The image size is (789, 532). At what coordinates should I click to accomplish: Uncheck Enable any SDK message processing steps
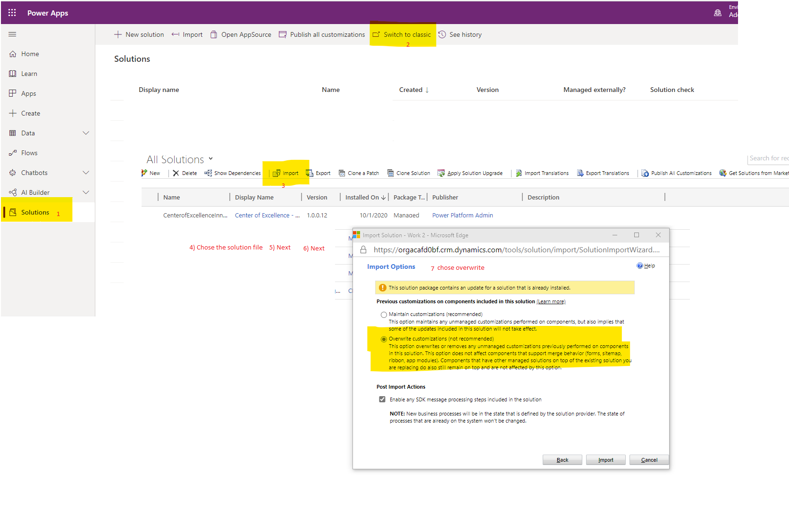tap(382, 399)
